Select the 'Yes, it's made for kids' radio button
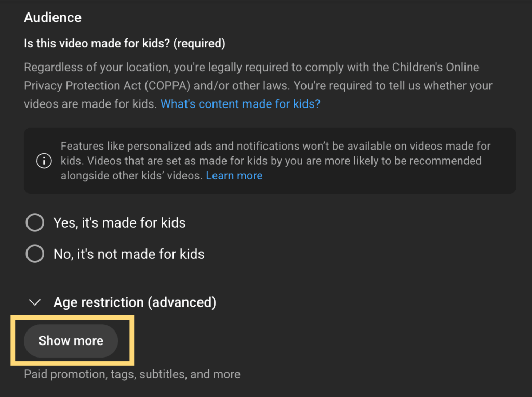 [x=35, y=222]
